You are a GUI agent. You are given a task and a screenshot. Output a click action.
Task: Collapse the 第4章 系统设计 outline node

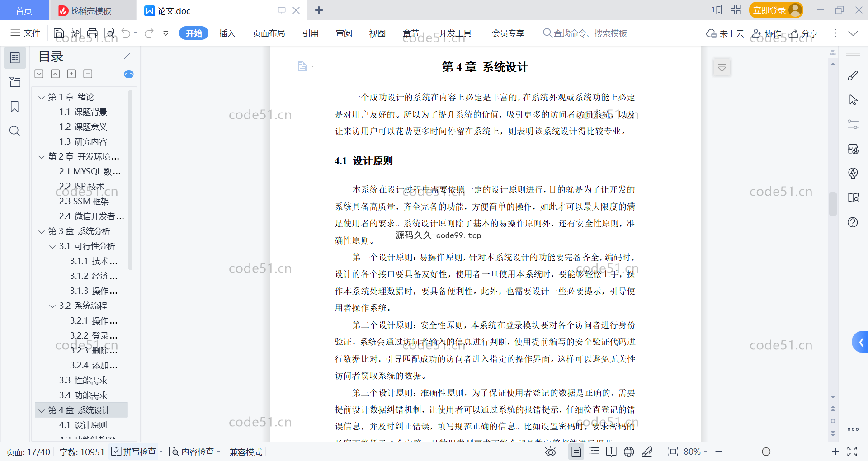(x=42, y=410)
